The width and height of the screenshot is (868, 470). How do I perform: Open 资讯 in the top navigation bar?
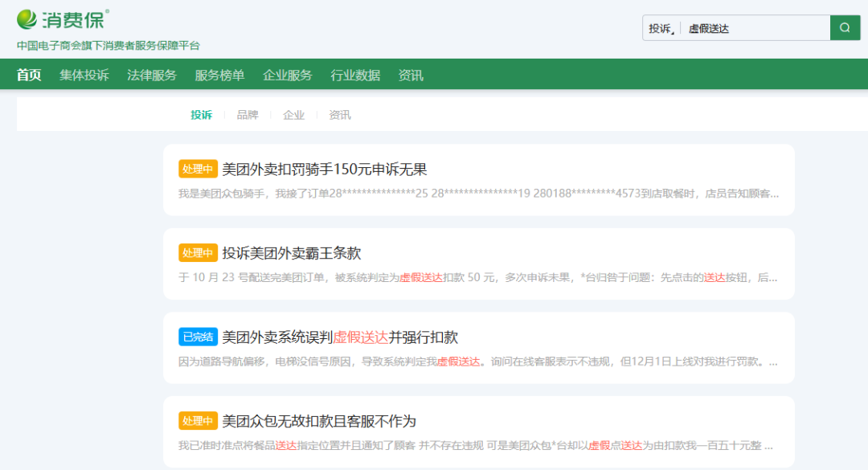click(x=411, y=75)
